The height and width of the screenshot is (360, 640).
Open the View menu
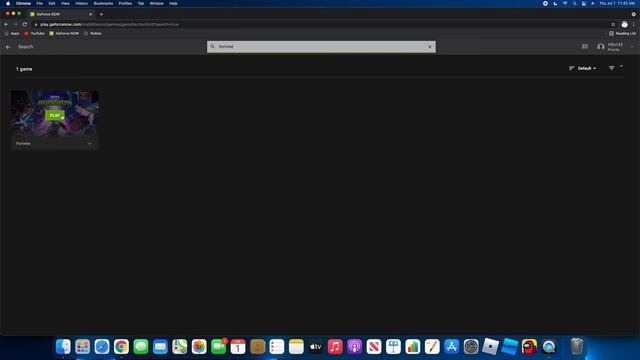65,3
